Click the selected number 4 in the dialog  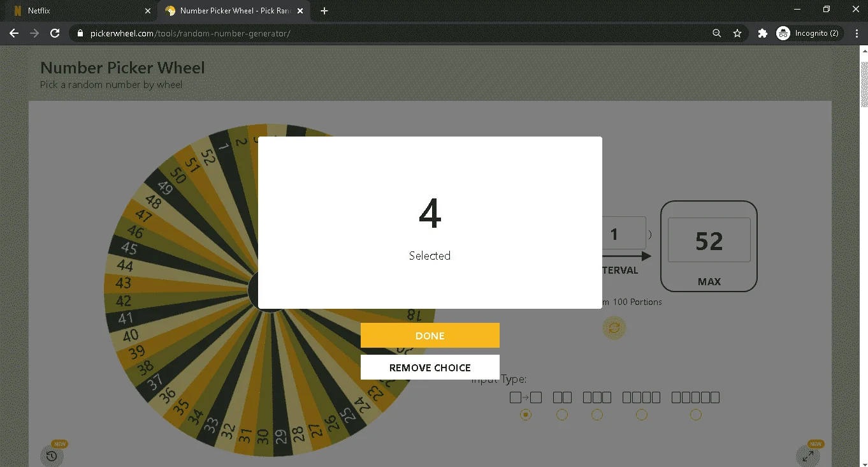(x=430, y=214)
